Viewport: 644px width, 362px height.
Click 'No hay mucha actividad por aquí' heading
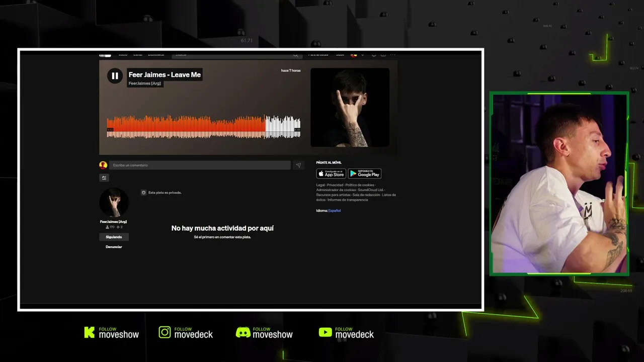point(222,228)
